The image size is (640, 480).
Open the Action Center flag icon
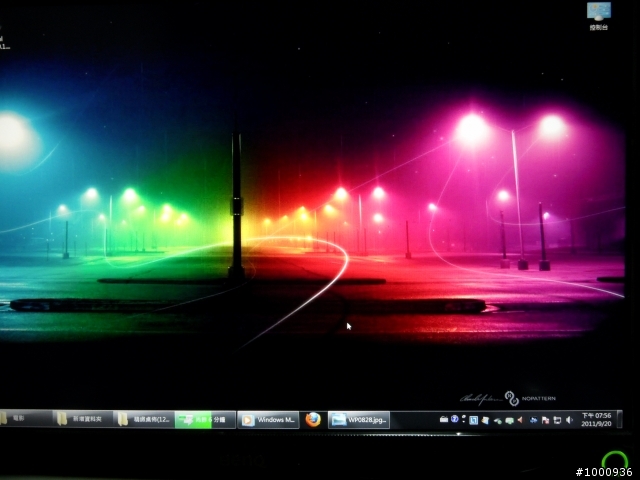545,420
